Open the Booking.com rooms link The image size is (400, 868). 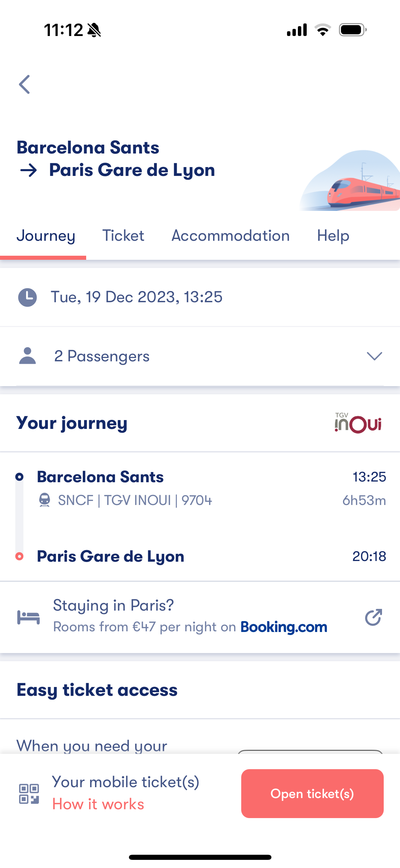190,617
